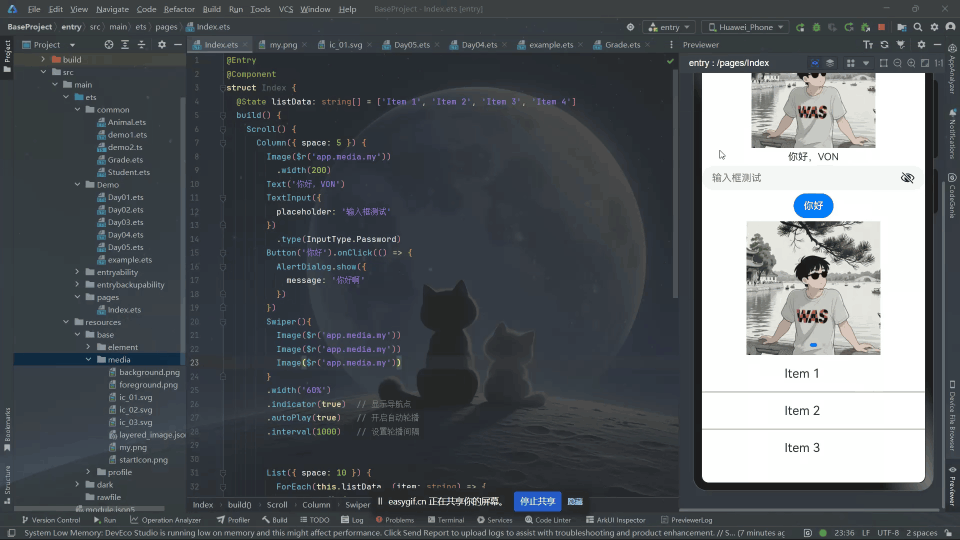The width and height of the screenshot is (960, 540).
Task: Click the red Stop button in toolbar
Action: pos(882,27)
